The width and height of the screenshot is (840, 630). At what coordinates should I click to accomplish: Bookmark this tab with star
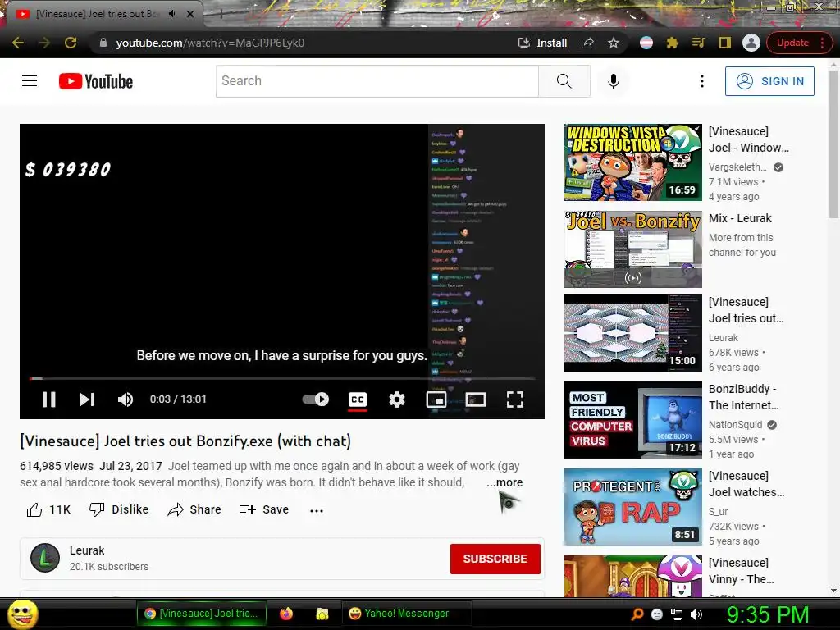click(614, 43)
